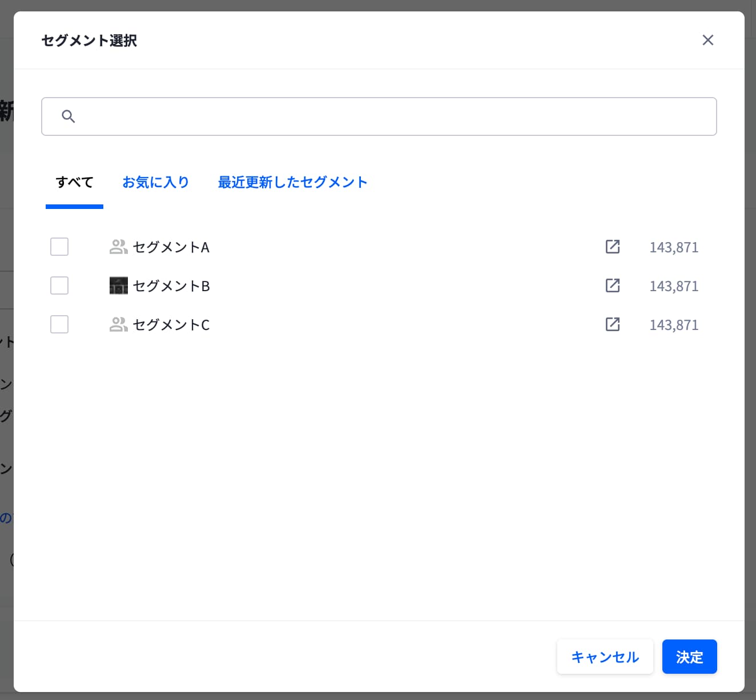Open the お気に入り tab

[155, 182]
